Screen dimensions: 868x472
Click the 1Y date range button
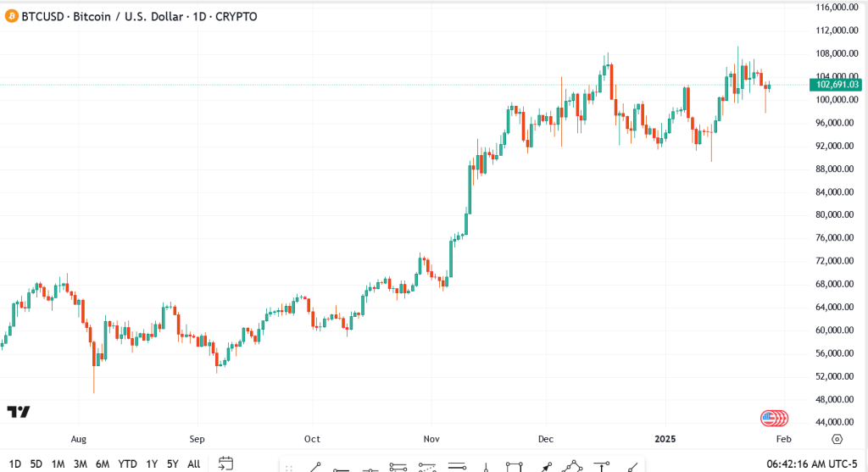tap(152, 464)
